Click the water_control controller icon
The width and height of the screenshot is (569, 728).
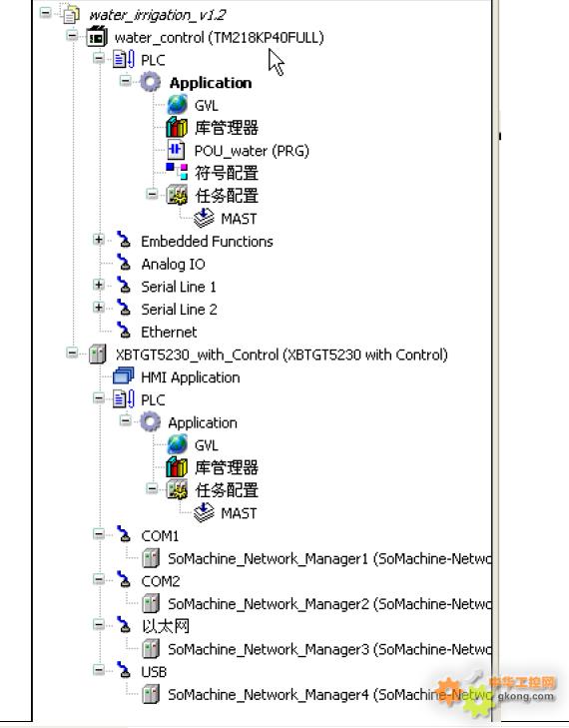coord(97,37)
